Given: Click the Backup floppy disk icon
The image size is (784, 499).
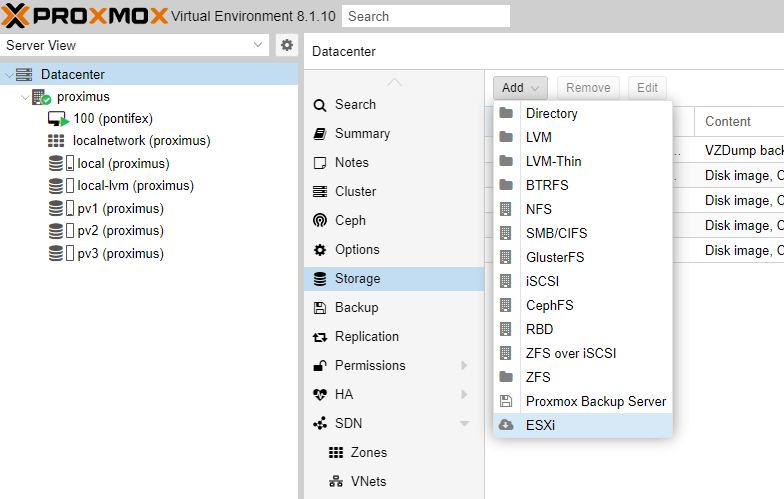Looking at the screenshot, I should (x=320, y=308).
